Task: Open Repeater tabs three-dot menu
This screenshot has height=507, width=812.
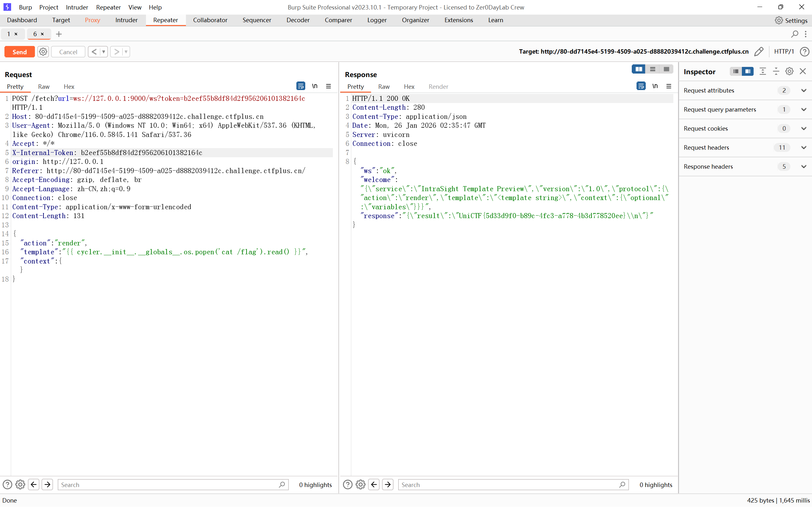Action: coord(806,34)
